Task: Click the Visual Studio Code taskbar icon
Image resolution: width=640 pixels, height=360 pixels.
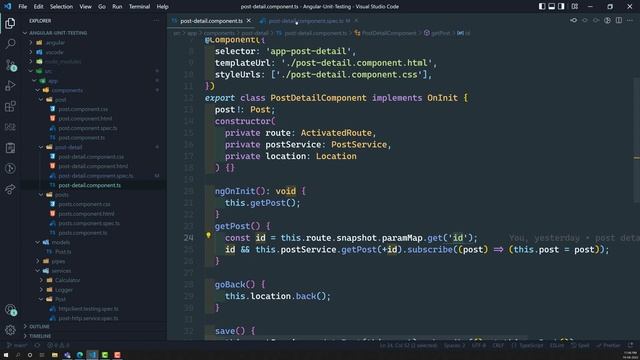Action: pos(93,355)
